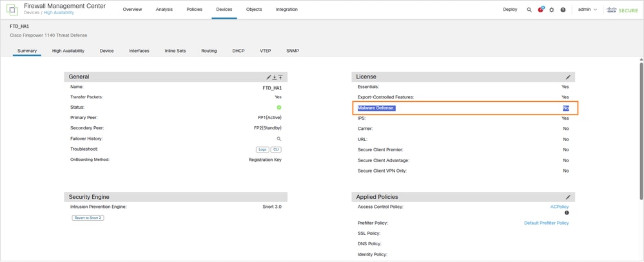Edit the General section with pencil icon
Screen dimensions: 644x262
click(x=269, y=77)
